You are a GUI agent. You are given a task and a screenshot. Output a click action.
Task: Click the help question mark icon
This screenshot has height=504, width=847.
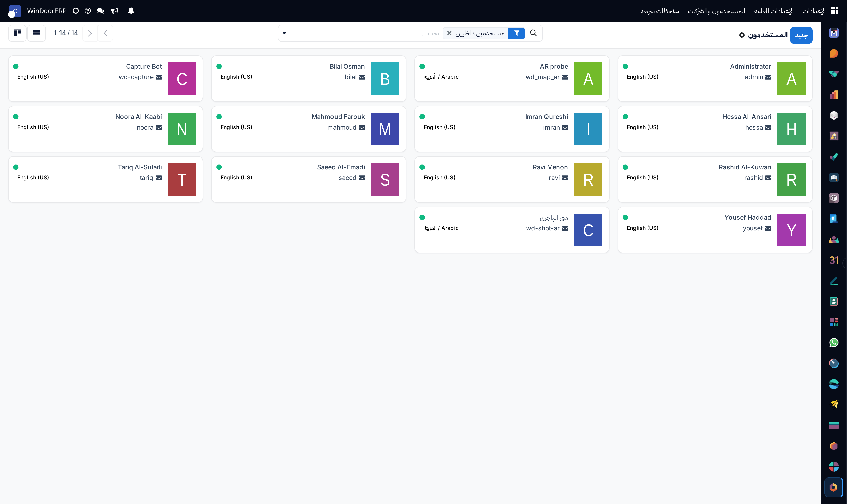point(88,11)
